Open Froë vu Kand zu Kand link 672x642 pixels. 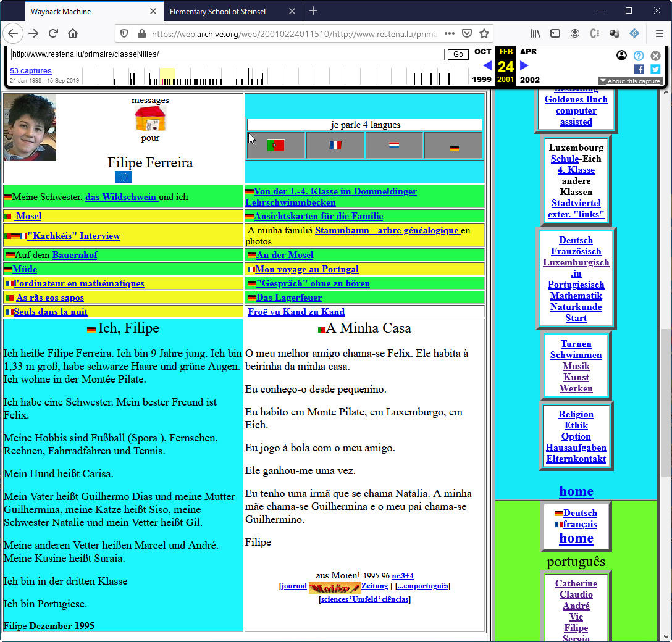click(296, 311)
